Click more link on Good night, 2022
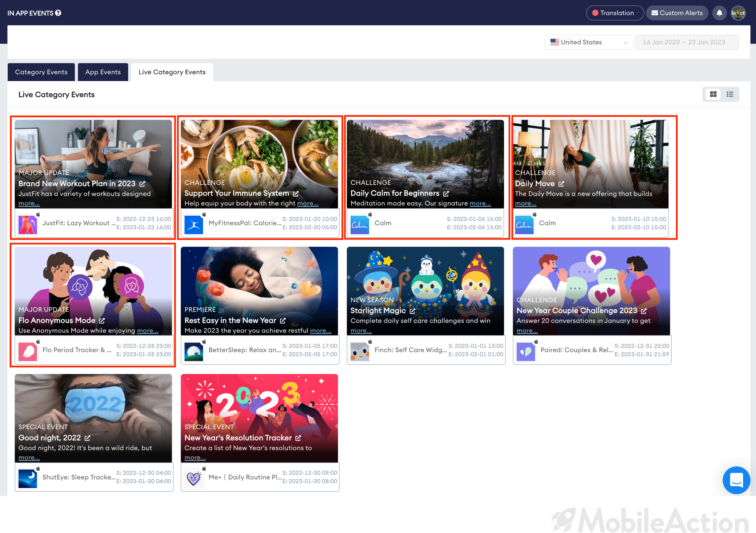756x533 pixels. 29,458
